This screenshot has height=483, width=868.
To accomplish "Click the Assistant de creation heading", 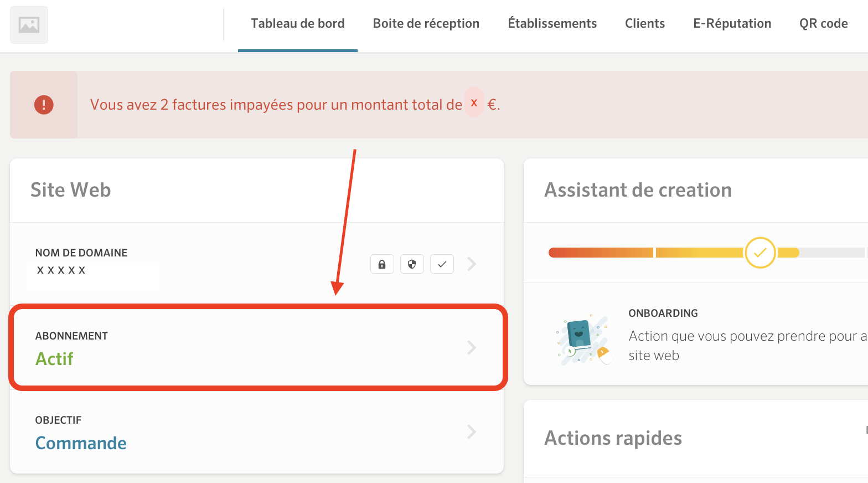I will (x=638, y=190).
